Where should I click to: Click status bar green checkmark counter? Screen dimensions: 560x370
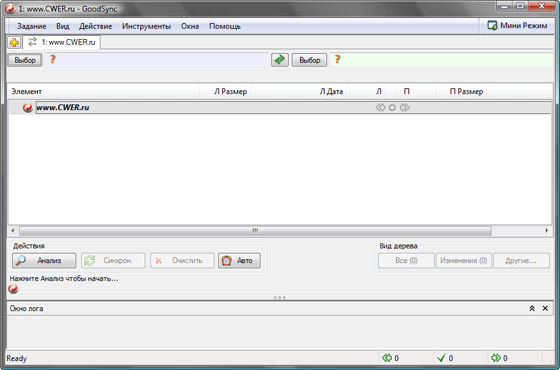click(441, 358)
